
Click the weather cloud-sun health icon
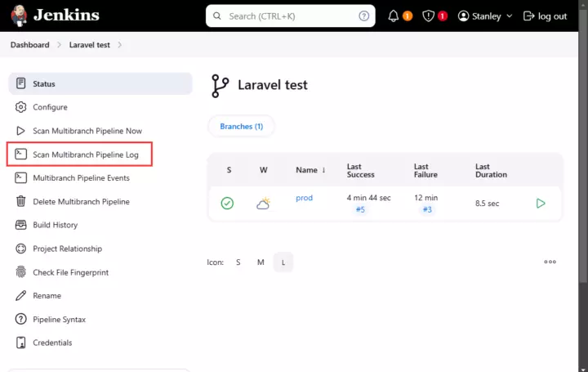[264, 203]
